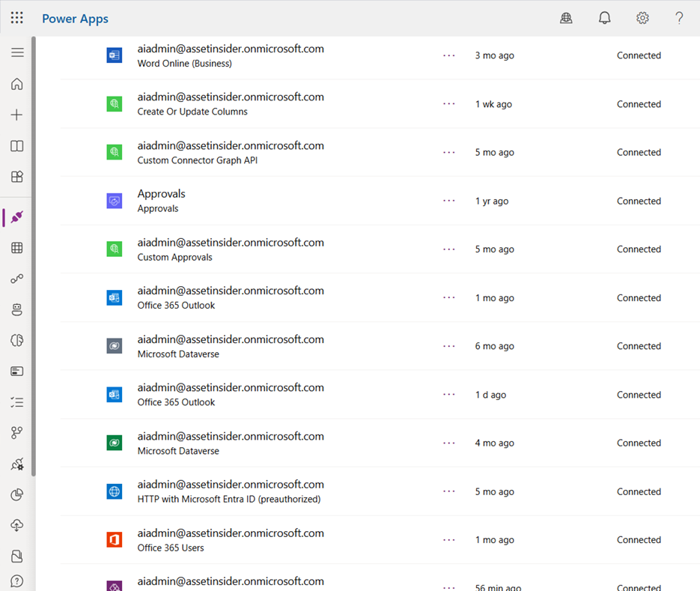The width and height of the screenshot is (700, 591).
Task: Click the green Microsoft Dataverse icon, 4 mo ago row
Action: tap(115, 443)
